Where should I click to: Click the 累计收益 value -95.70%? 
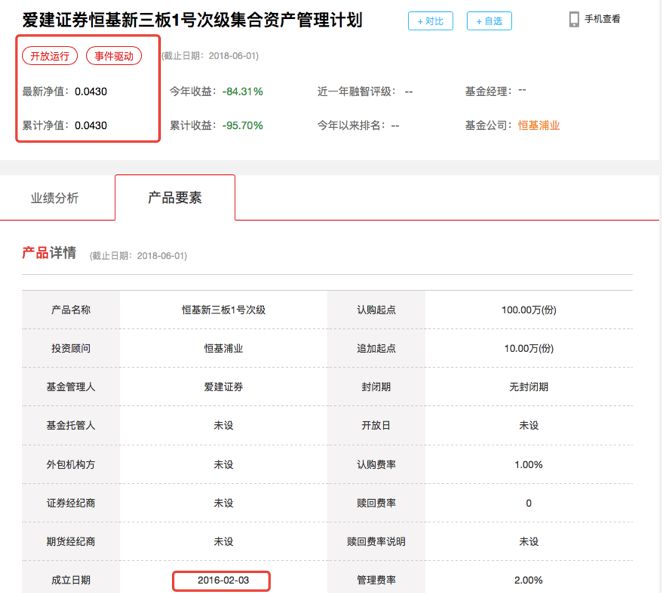(x=243, y=125)
